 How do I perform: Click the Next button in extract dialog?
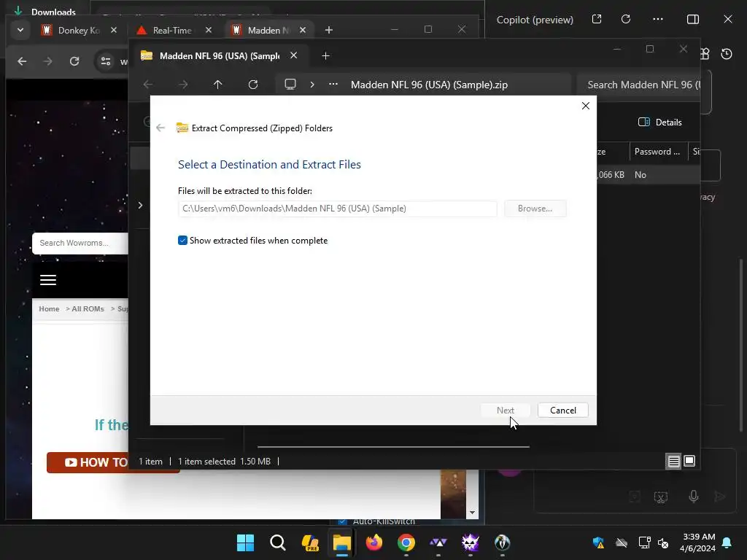pyautogui.click(x=505, y=411)
